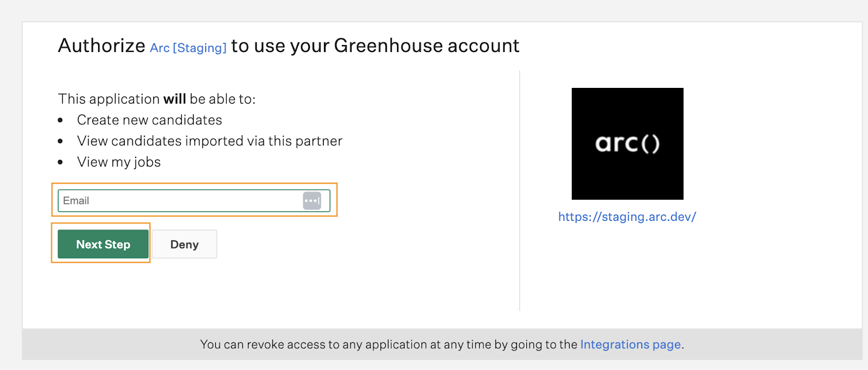Viewport: 868px width, 370px height.
Task: Click 'to use your Greenhouse account' heading text
Action: (375, 46)
